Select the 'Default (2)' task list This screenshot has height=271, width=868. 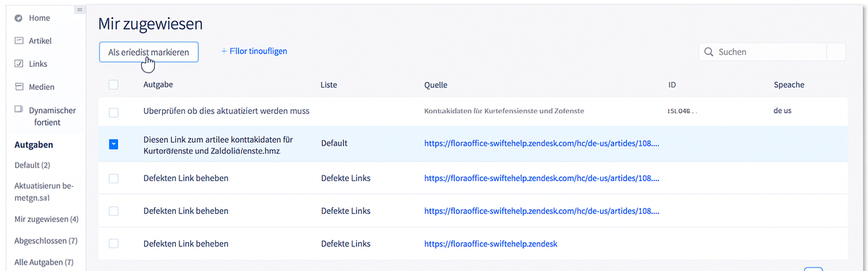tap(32, 165)
